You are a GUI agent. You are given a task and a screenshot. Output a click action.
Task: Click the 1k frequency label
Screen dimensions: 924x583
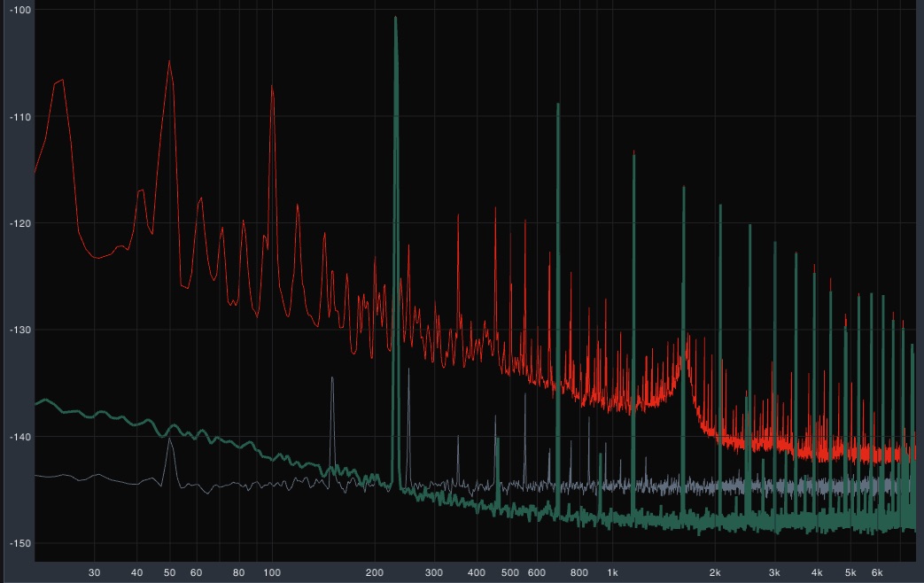click(x=612, y=572)
